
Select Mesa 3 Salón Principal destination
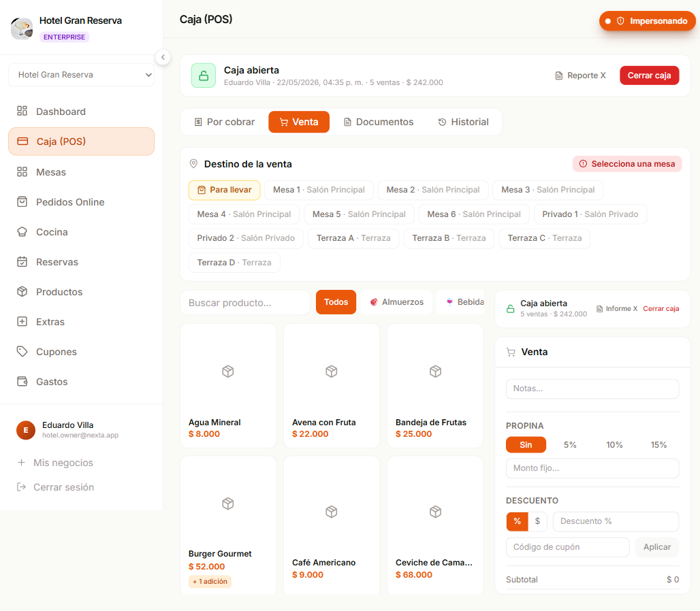click(x=547, y=190)
